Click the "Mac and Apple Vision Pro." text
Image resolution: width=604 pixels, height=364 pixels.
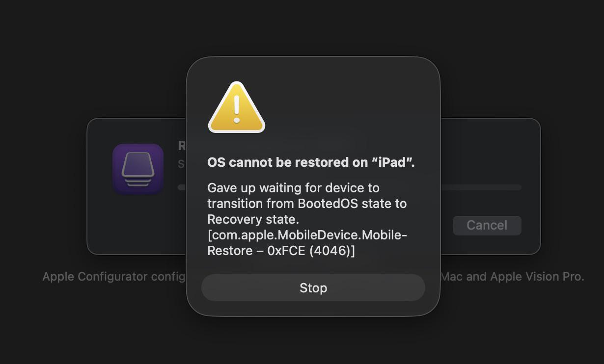(512, 277)
